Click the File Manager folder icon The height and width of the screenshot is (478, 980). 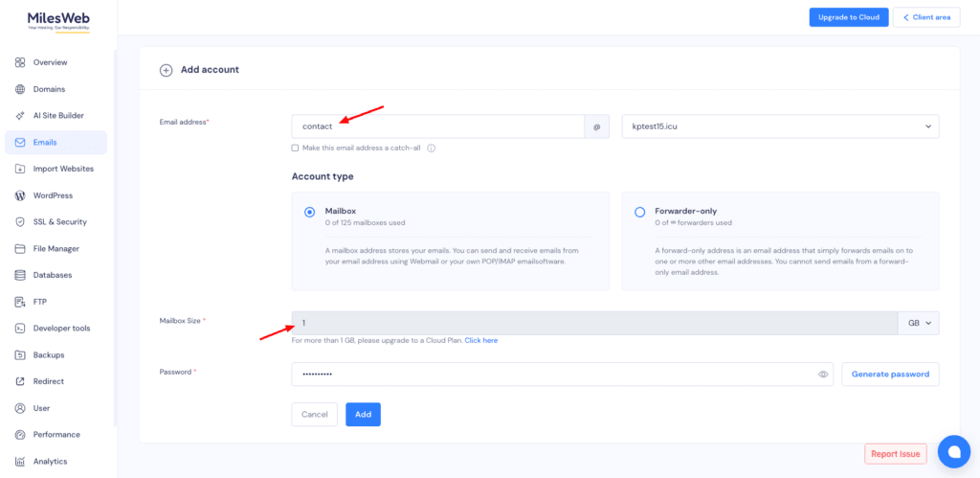(20, 249)
